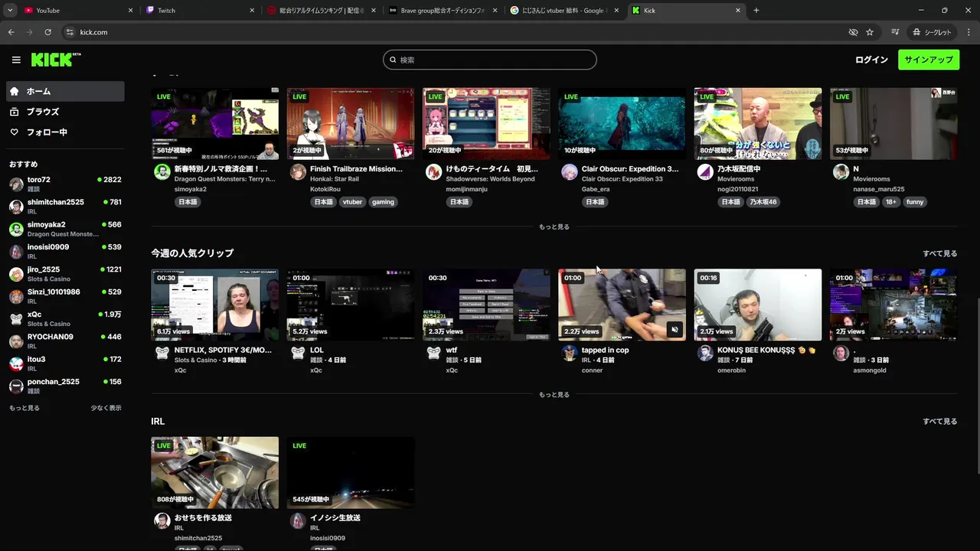
Task: Open shimitchan2525 avatar in recommended list
Action: coord(16,207)
